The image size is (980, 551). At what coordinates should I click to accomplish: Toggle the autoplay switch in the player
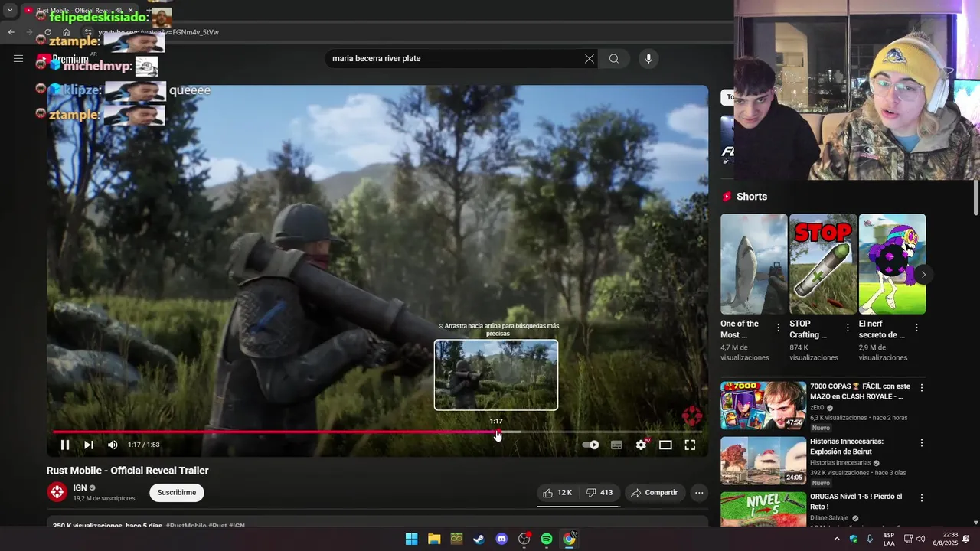(x=590, y=445)
